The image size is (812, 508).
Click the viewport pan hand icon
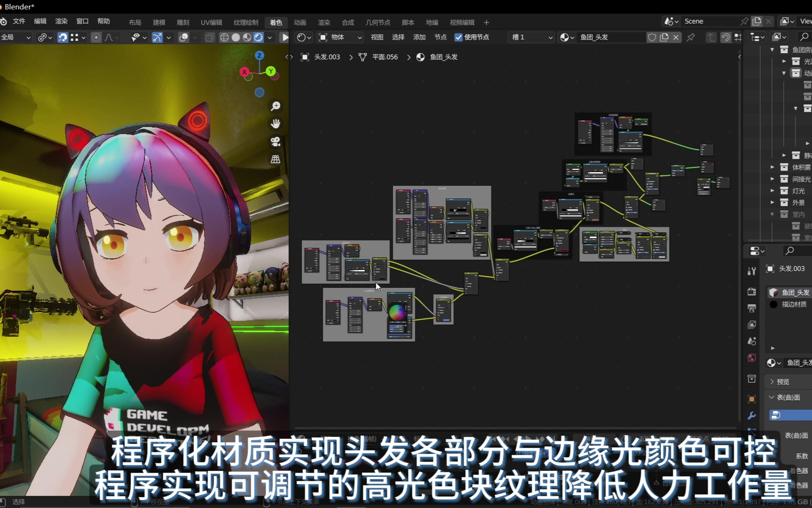(x=275, y=124)
